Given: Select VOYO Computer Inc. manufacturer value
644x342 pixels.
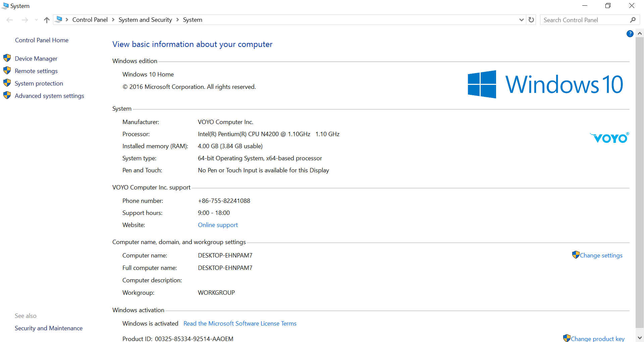Looking at the screenshot, I should tap(225, 122).
